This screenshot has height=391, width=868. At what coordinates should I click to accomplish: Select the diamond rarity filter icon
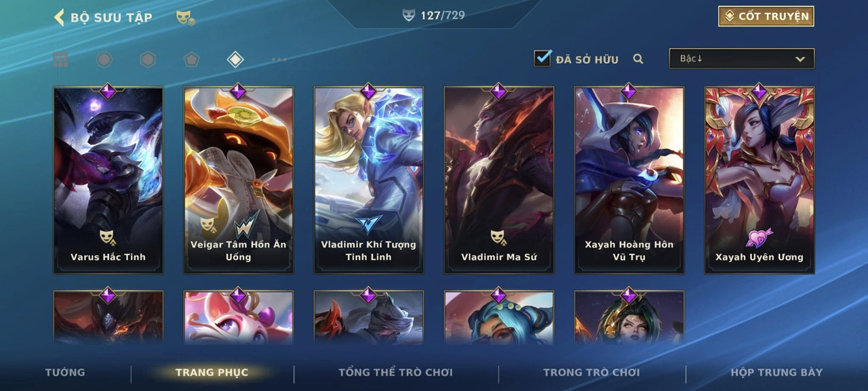pos(235,60)
